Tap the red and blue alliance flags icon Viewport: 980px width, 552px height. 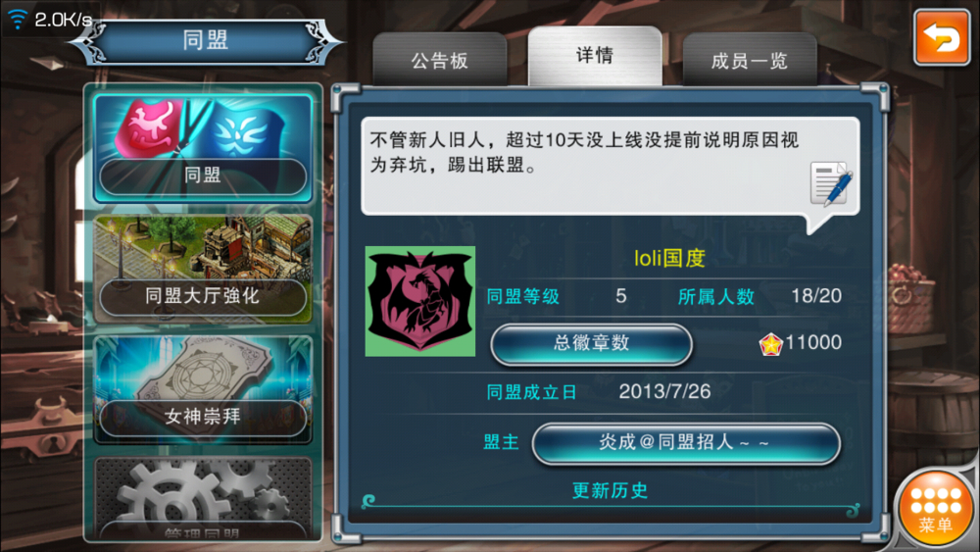click(203, 128)
